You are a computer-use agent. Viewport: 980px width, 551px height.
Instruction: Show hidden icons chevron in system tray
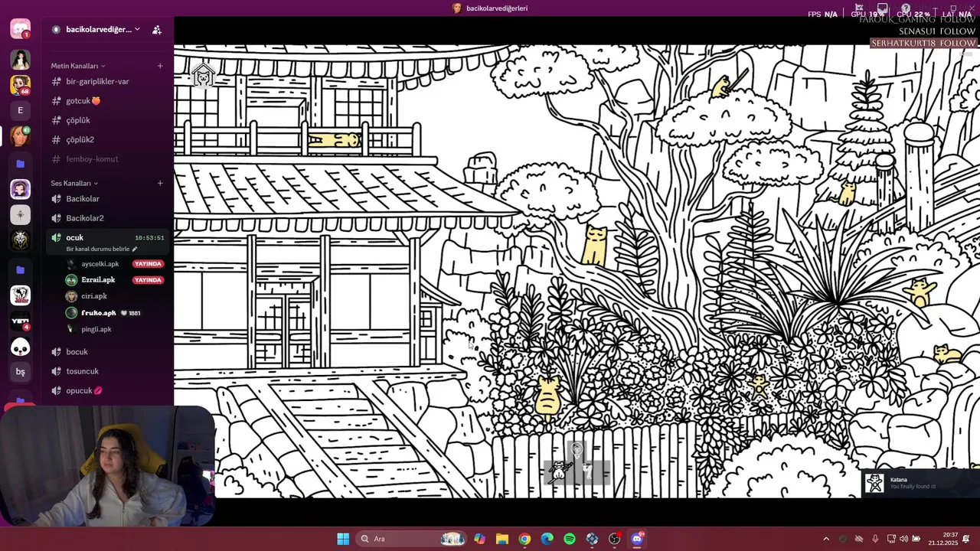coord(825,539)
